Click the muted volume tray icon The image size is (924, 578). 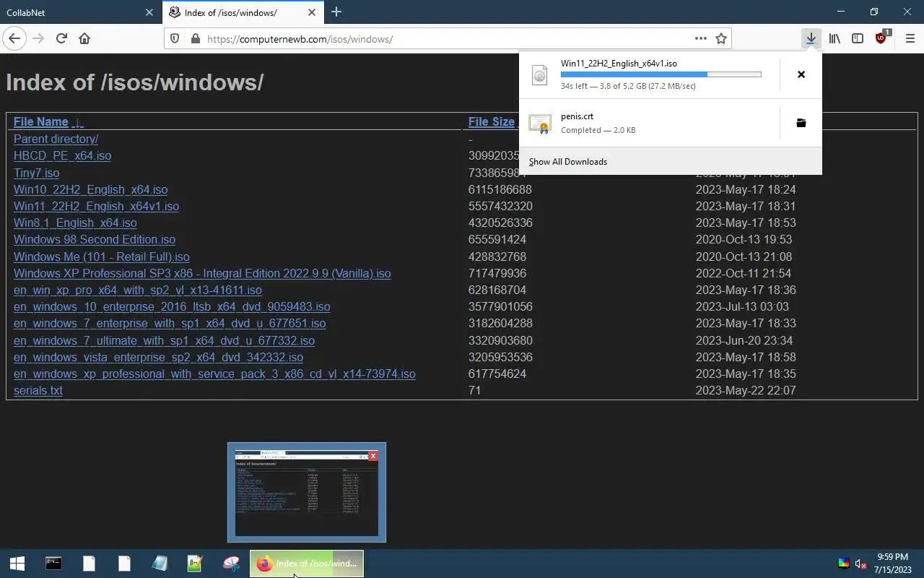click(x=860, y=564)
